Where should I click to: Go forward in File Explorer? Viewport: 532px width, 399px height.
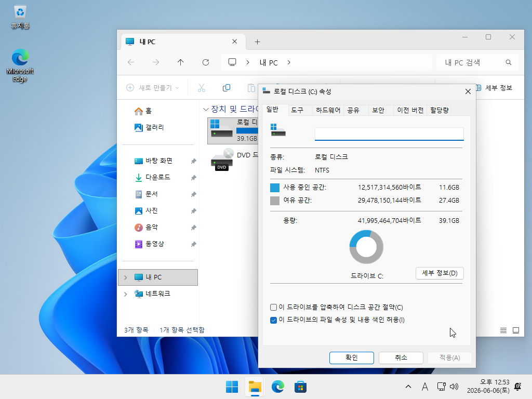156,62
